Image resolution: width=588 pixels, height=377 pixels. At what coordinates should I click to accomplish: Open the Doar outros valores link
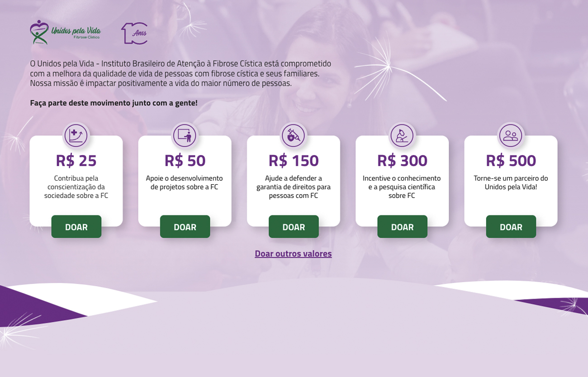293,253
